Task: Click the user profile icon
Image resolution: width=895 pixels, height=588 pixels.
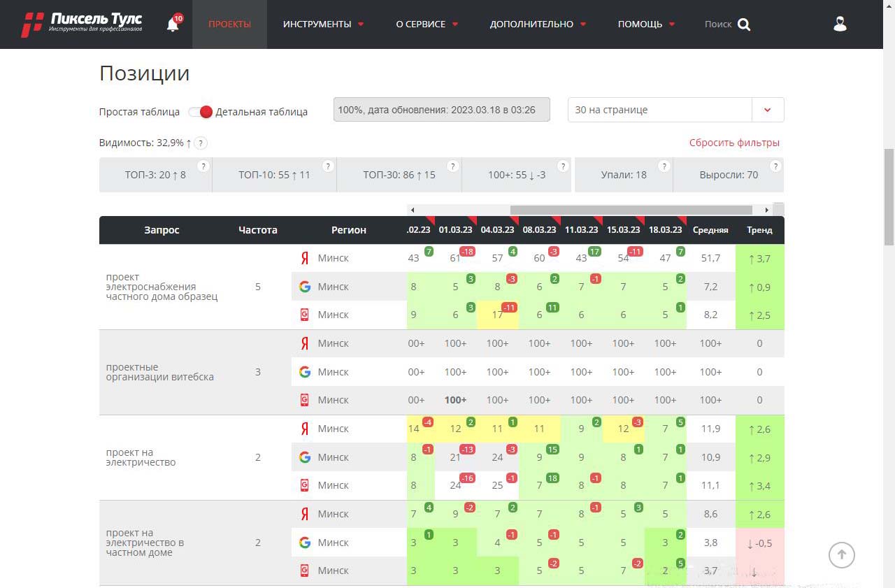Action: [x=840, y=24]
